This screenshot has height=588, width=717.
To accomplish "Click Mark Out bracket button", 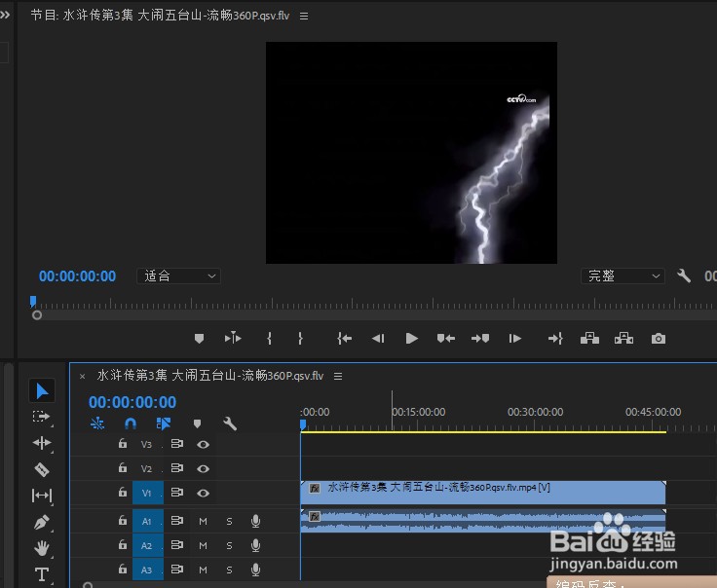I will pyautogui.click(x=300, y=339).
